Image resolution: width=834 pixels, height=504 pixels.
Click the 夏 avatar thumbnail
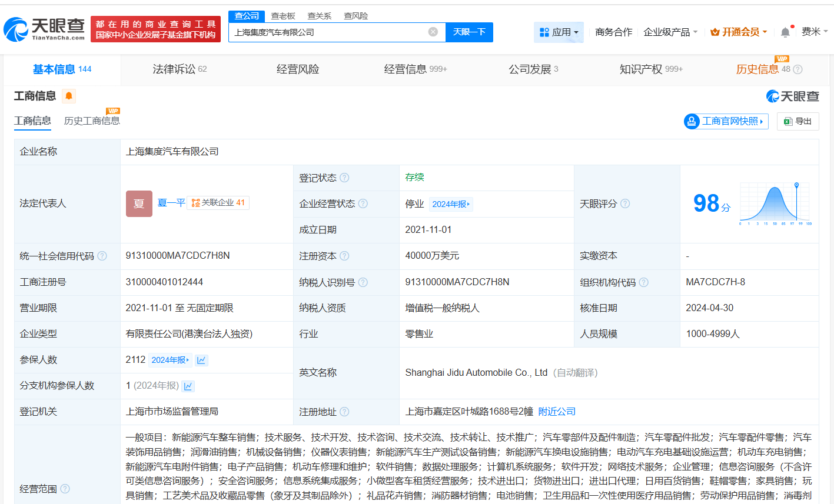tap(139, 203)
